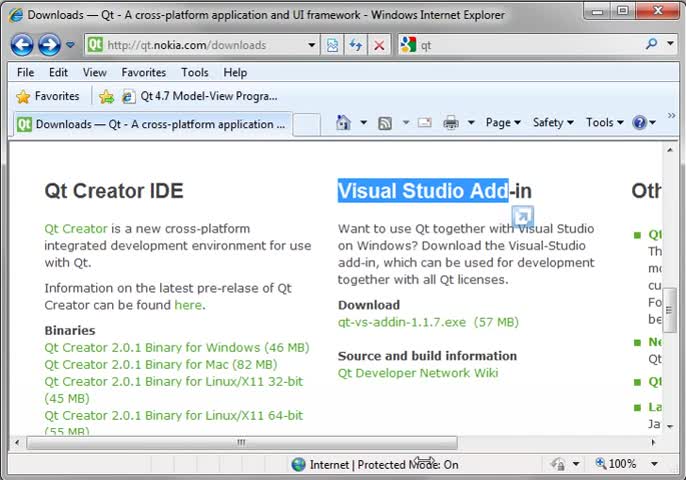The height and width of the screenshot is (480, 686).
Task: Open a new tab
Action: tap(306, 125)
